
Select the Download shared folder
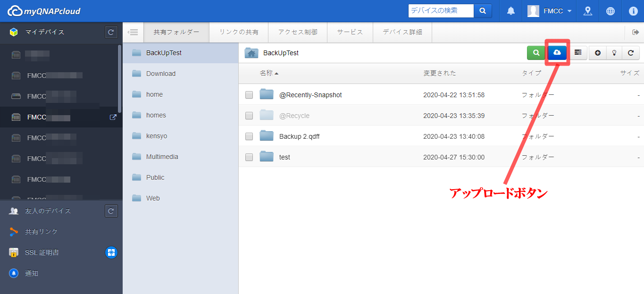[181, 74]
